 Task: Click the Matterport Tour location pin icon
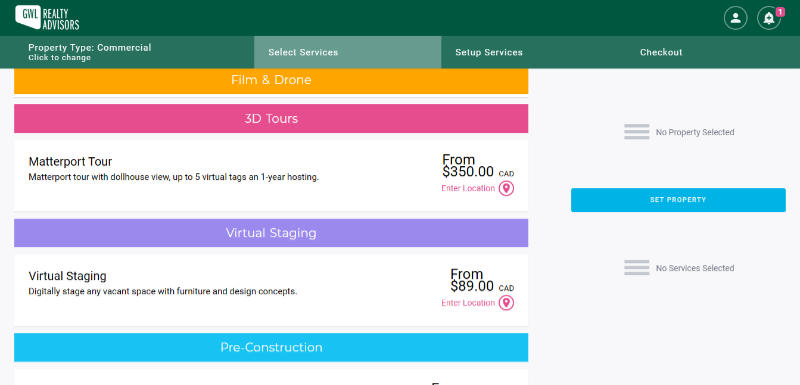tap(506, 189)
